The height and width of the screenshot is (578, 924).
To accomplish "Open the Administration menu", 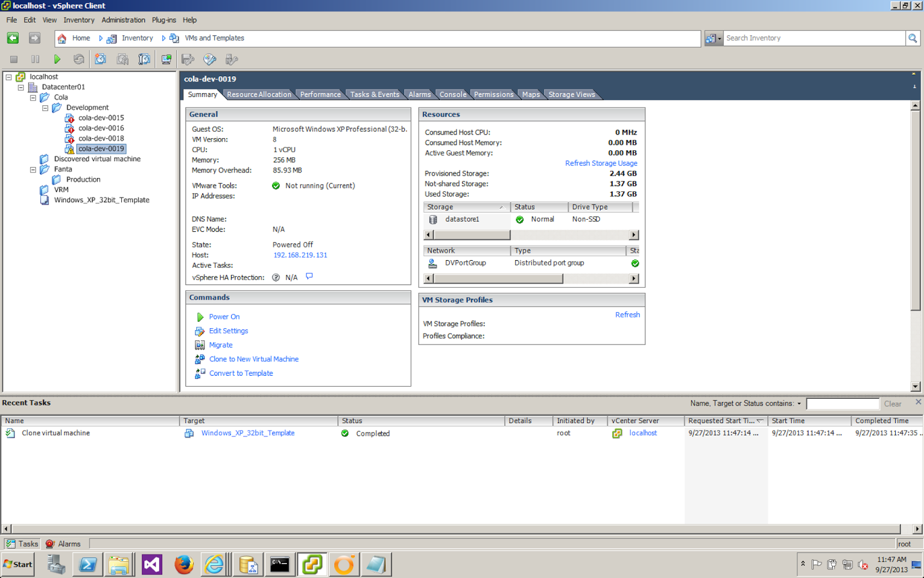I will coord(123,20).
